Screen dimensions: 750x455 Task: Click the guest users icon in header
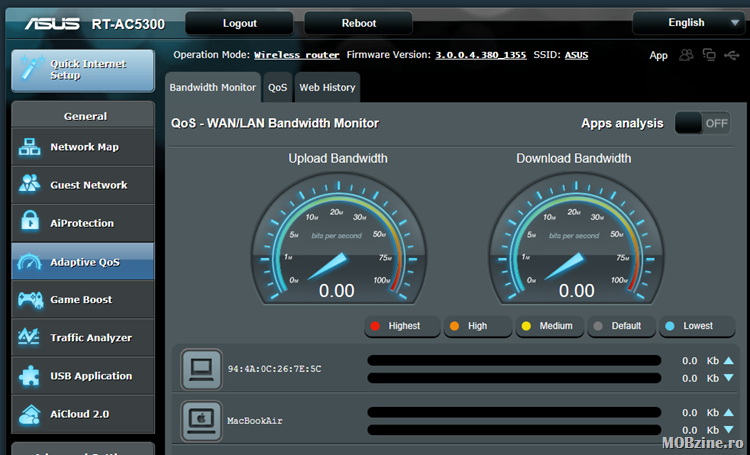point(686,55)
